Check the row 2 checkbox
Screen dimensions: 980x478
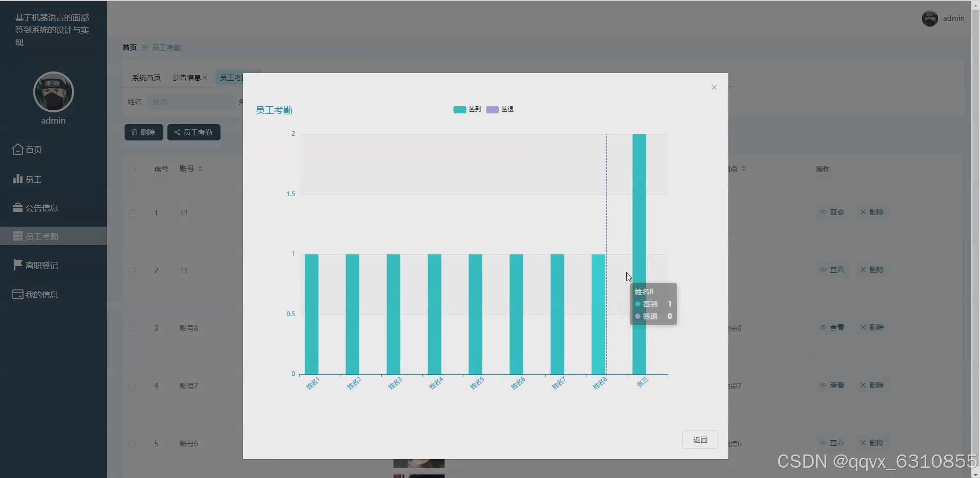pyautogui.click(x=133, y=270)
